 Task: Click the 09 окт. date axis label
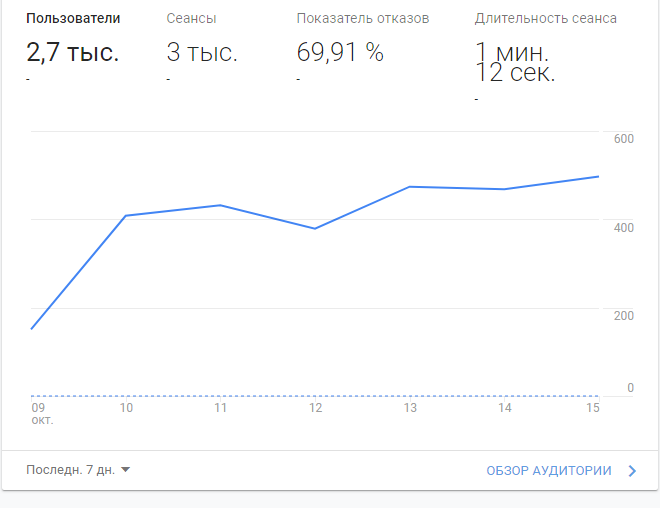tap(42, 414)
